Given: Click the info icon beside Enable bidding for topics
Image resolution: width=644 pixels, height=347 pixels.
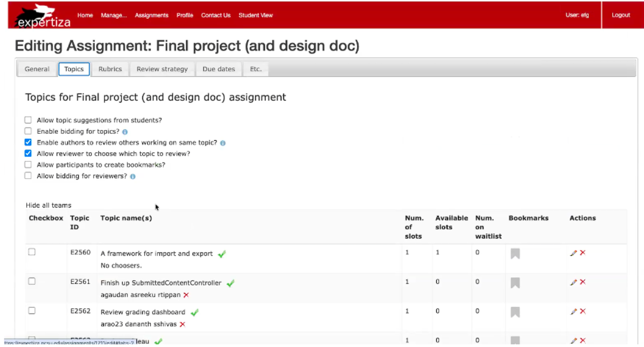Looking at the screenshot, I should [125, 132].
